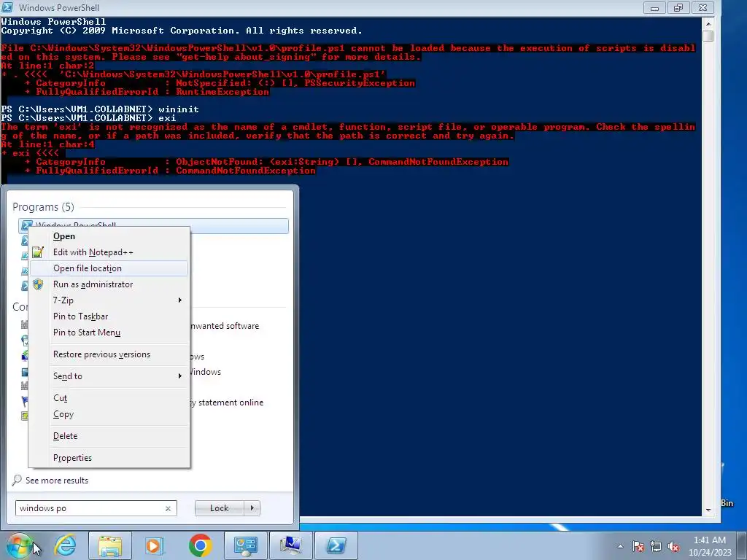Image resolution: width=747 pixels, height=560 pixels.
Task: Click the Programs (5) heading
Action: [43, 207]
